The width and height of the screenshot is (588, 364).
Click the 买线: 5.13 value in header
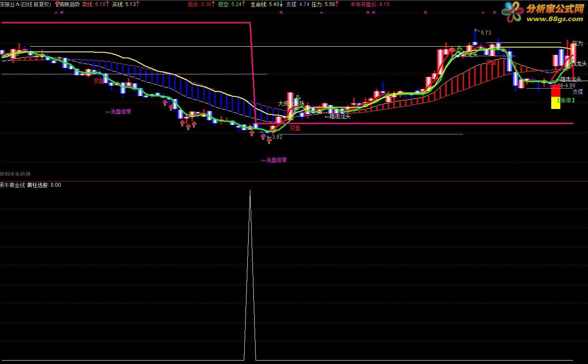[125, 4]
